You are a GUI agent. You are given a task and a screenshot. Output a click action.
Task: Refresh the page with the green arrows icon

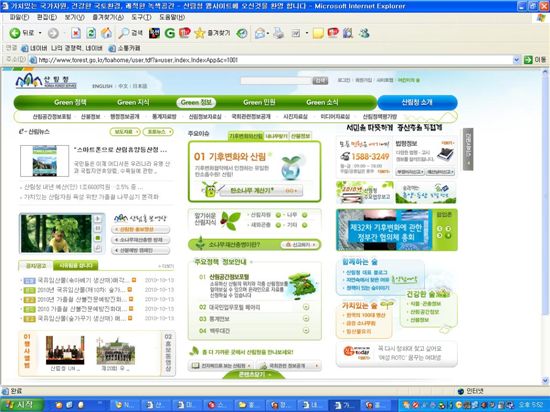click(91, 33)
